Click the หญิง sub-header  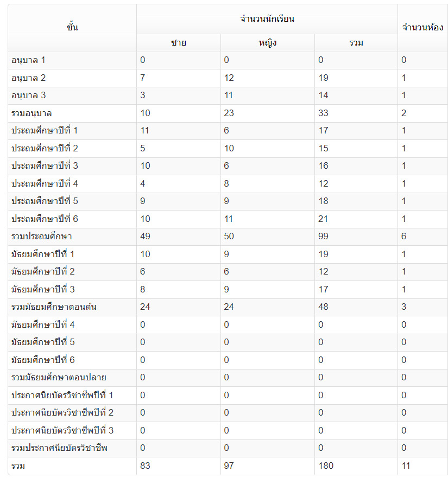267,43
